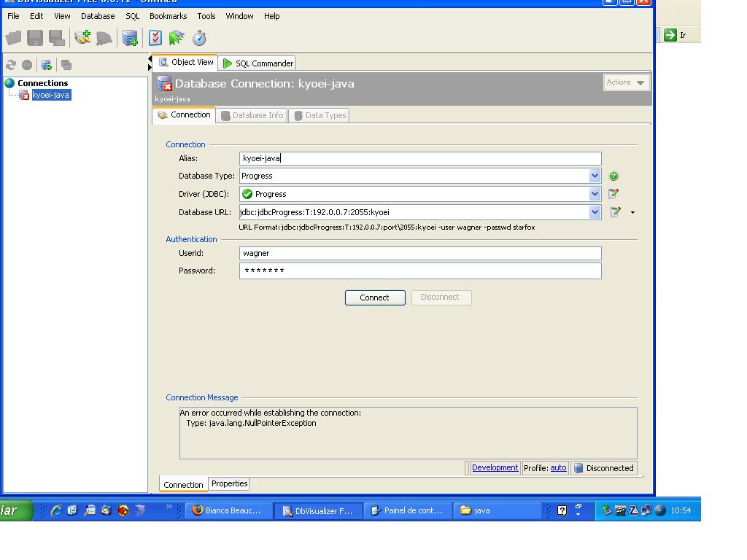Create a new database connection from main toolbar

[130, 38]
